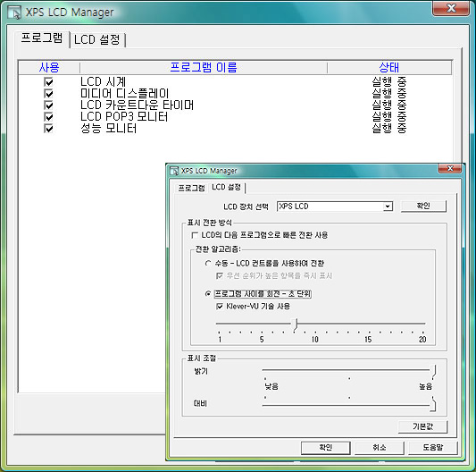This screenshot has height=472, width=476.
Task: Select the 수동 - LCD 컨트롤 radio button
Action: (x=208, y=263)
